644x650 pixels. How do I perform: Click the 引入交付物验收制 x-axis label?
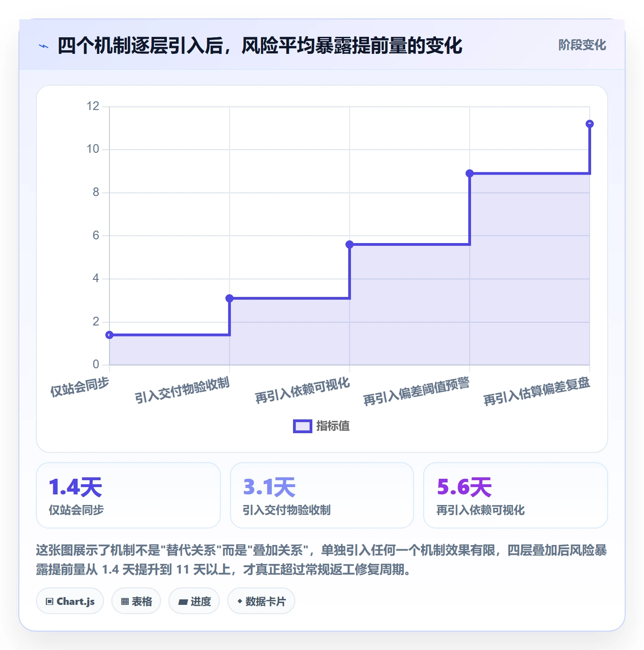click(182, 390)
